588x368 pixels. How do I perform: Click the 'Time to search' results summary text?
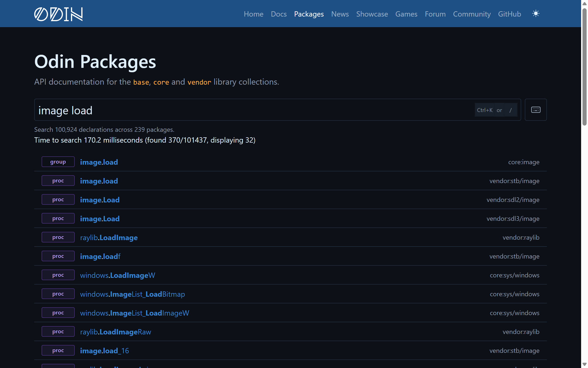point(145,140)
